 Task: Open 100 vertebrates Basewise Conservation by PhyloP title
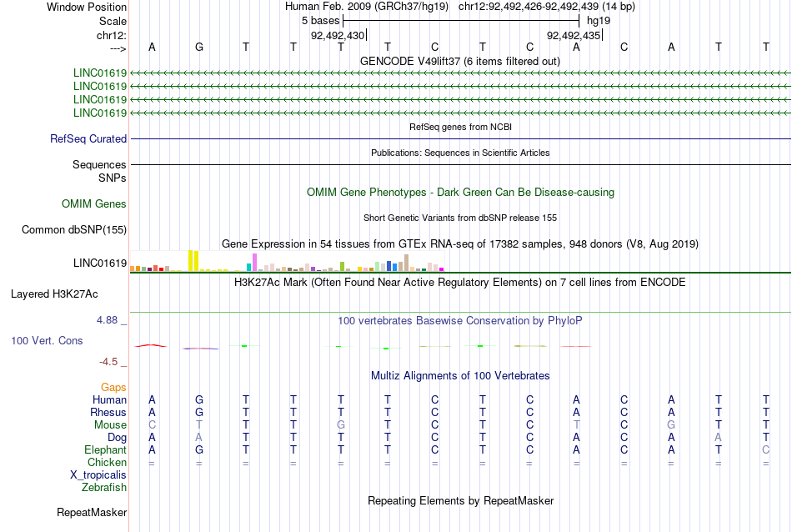click(460, 321)
